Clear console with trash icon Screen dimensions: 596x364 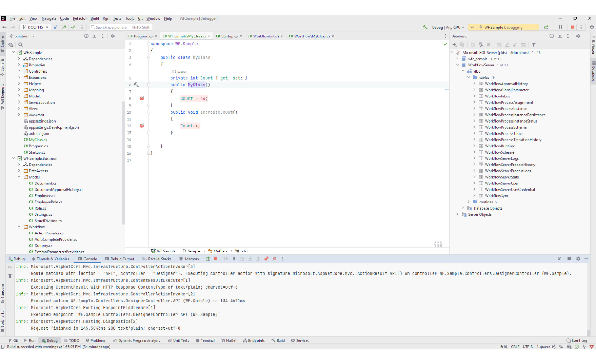click(10, 276)
